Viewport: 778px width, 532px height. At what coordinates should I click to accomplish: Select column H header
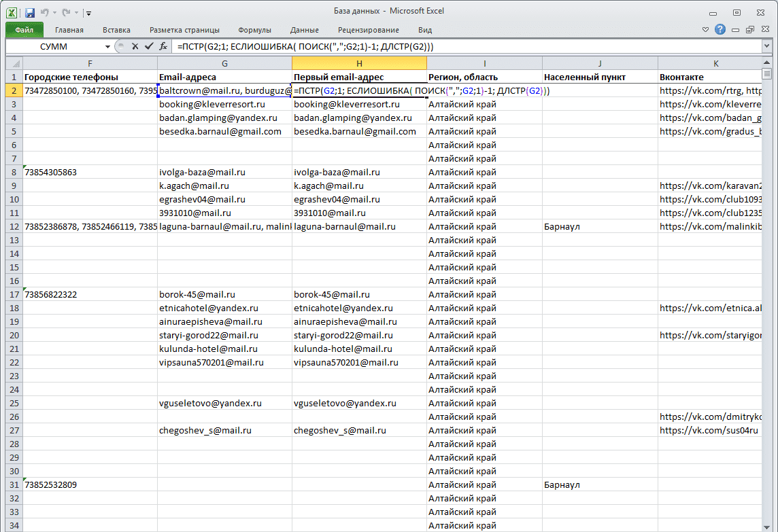(359, 63)
